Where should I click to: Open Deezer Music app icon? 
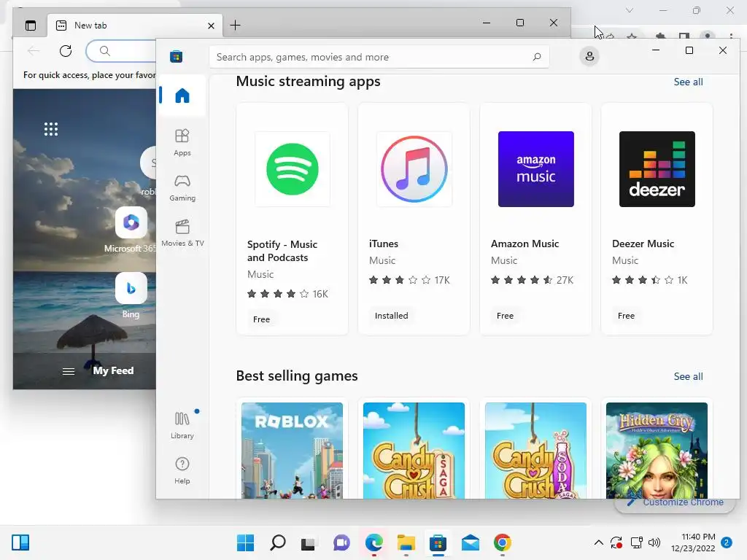(x=657, y=169)
